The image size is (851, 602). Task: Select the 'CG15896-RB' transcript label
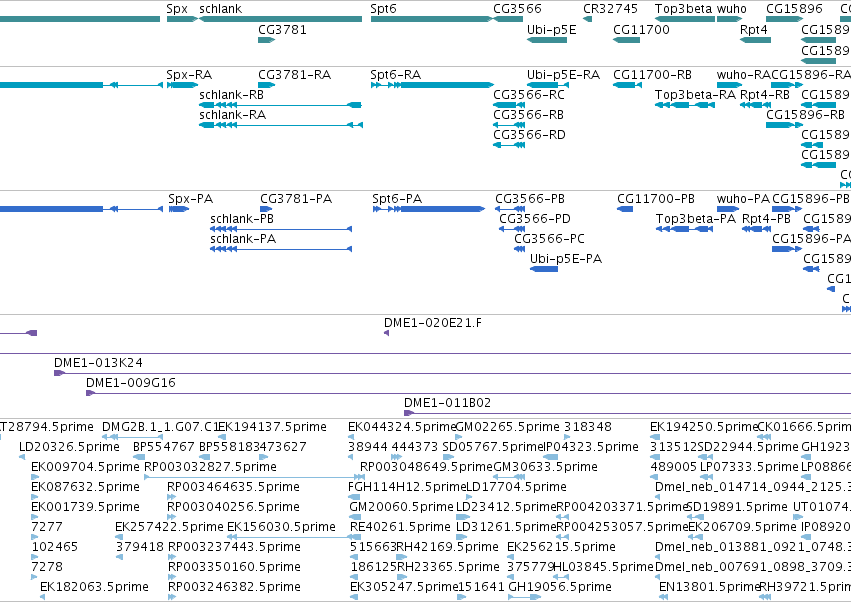point(805,115)
